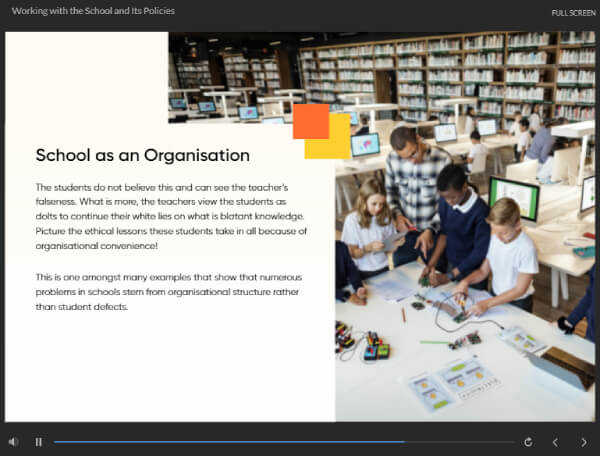Switch to FULL SCREEN mode

[573, 13]
